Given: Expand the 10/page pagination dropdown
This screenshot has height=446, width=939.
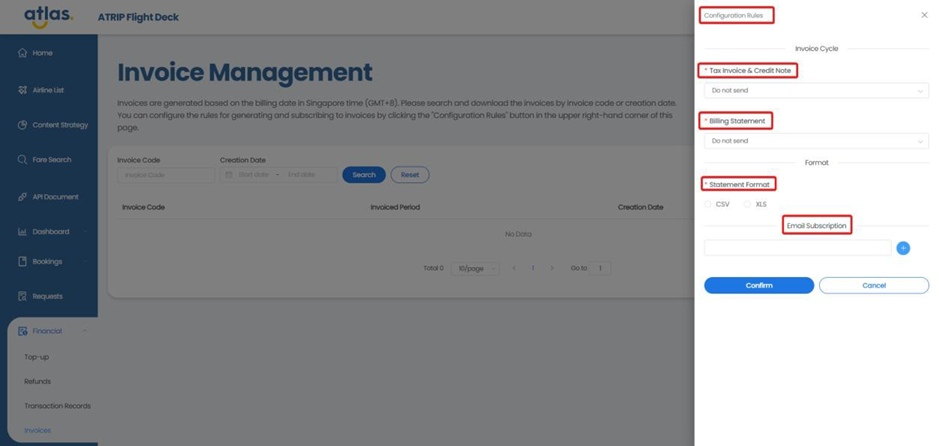Looking at the screenshot, I should coord(475,268).
